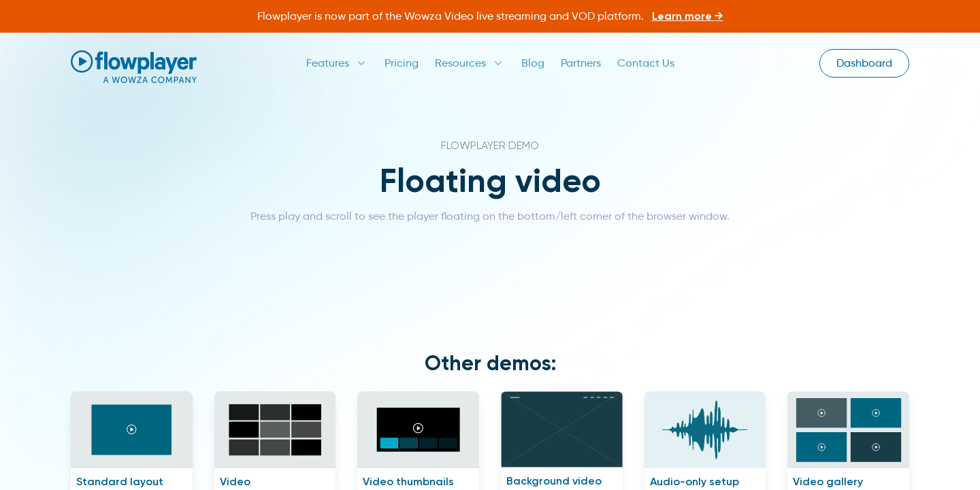The height and width of the screenshot is (490, 980).
Task: Open the Partners page
Action: [581, 63]
